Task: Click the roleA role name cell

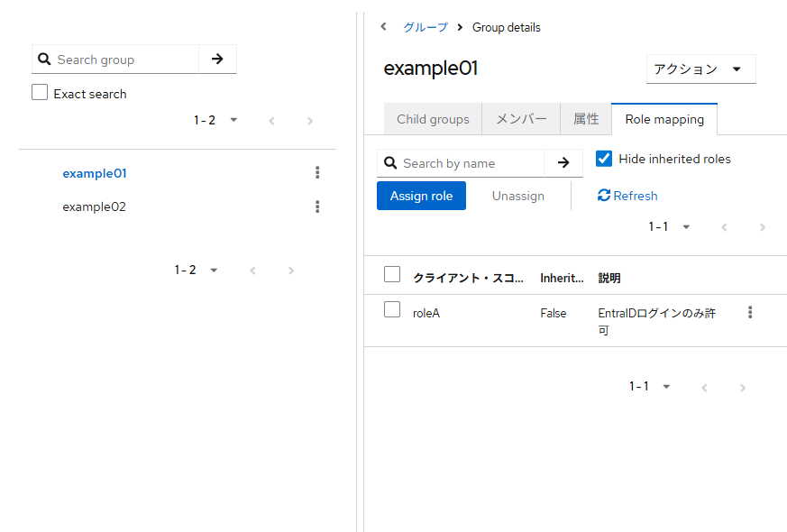Action: click(426, 313)
